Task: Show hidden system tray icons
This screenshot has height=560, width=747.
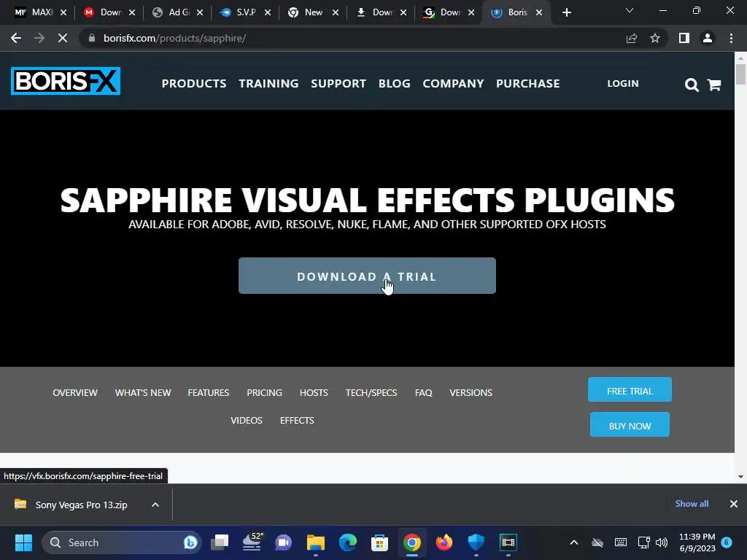Action: 574,542
